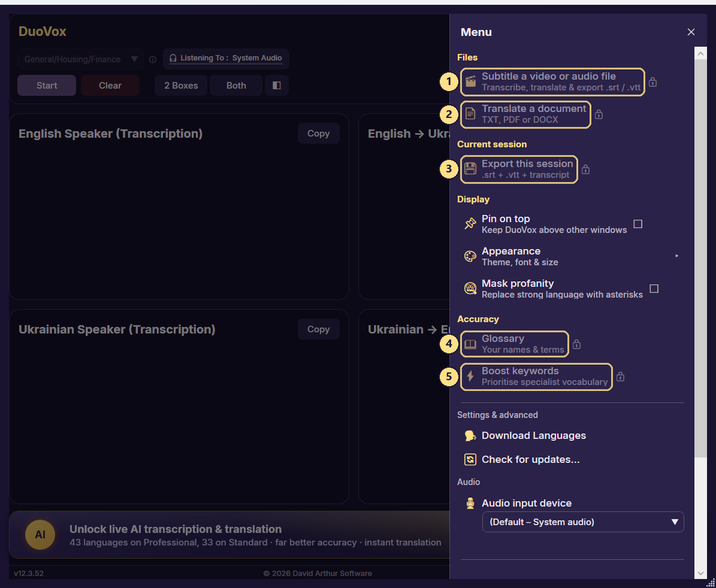716x588 pixels.
Task: Click the "Settings & advanced" section header
Action: (x=497, y=415)
